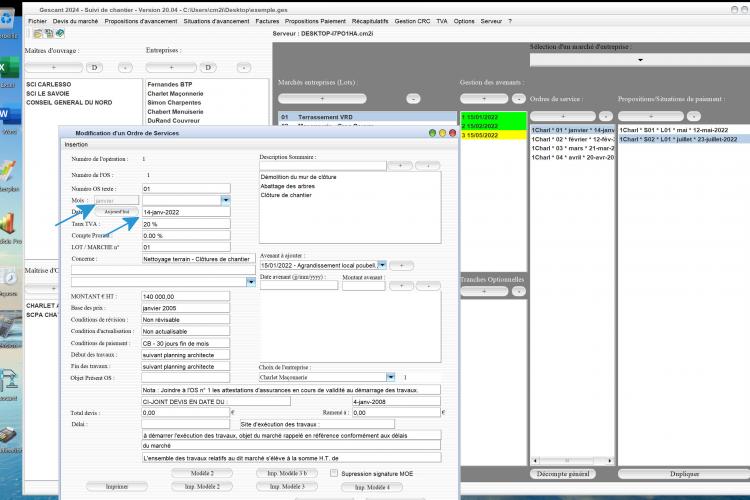Click the horizontal scrollbar under Ordres de service list

pyautogui.click(x=572, y=460)
